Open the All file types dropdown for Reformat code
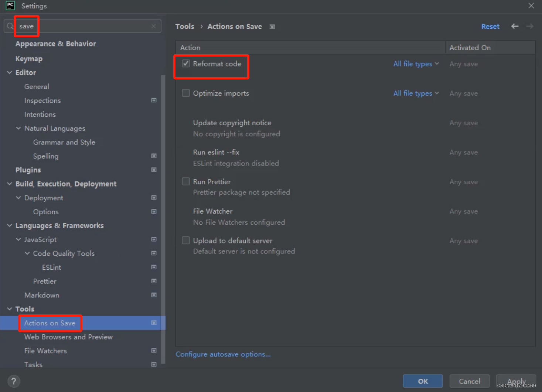The image size is (542, 392). point(416,64)
